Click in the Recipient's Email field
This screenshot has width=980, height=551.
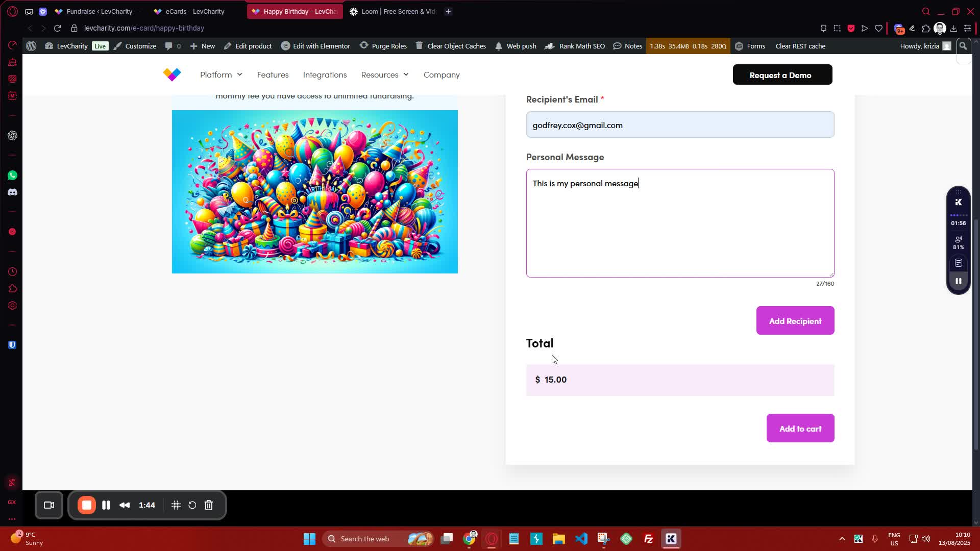click(680, 125)
